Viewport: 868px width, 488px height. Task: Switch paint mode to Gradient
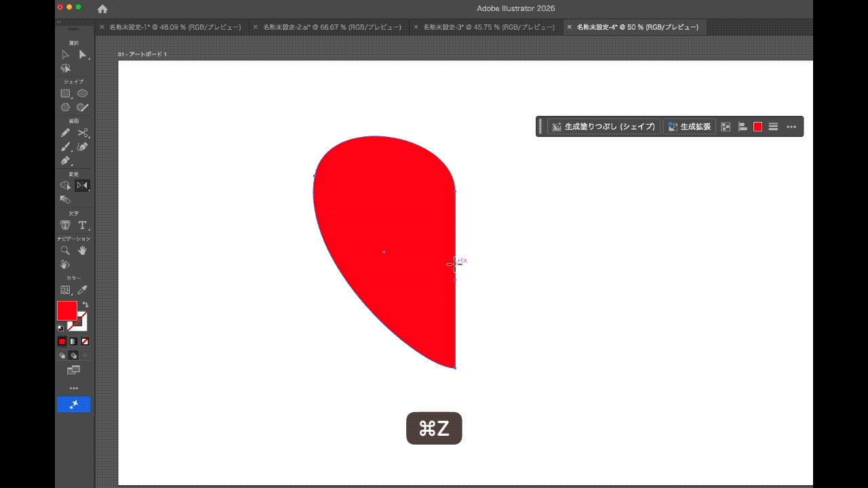[73, 342]
